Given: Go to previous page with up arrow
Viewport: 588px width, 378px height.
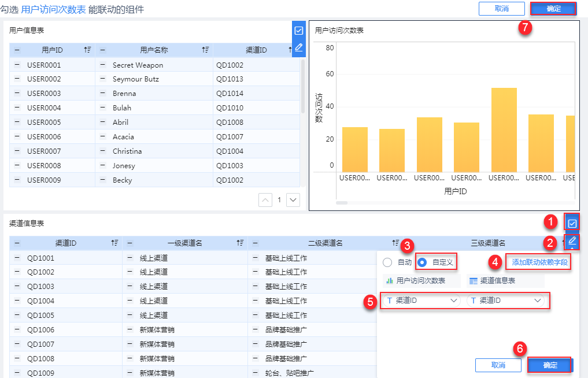Looking at the screenshot, I should [x=265, y=200].
